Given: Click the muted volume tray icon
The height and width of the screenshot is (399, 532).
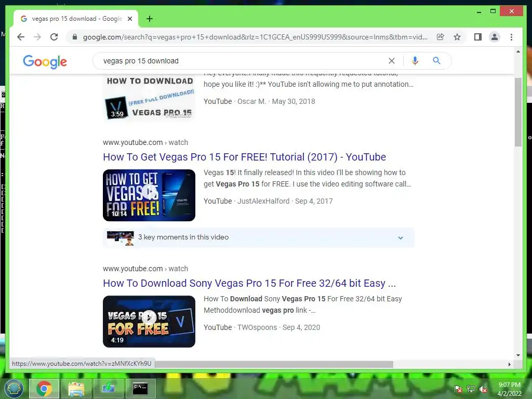Looking at the screenshot, I should pyautogui.click(x=483, y=389).
